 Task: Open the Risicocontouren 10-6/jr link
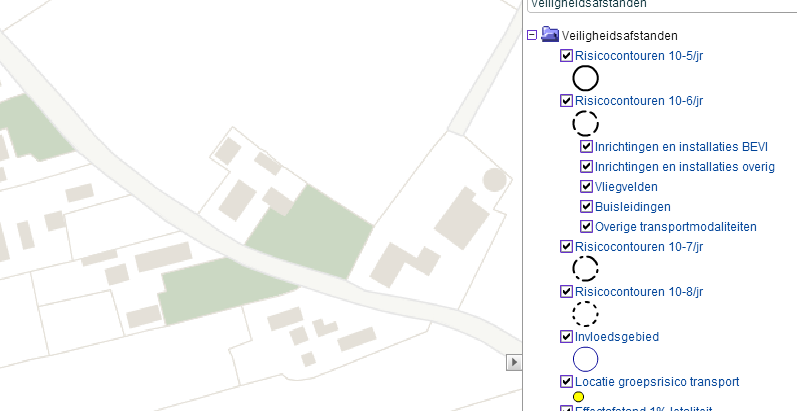(639, 101)
